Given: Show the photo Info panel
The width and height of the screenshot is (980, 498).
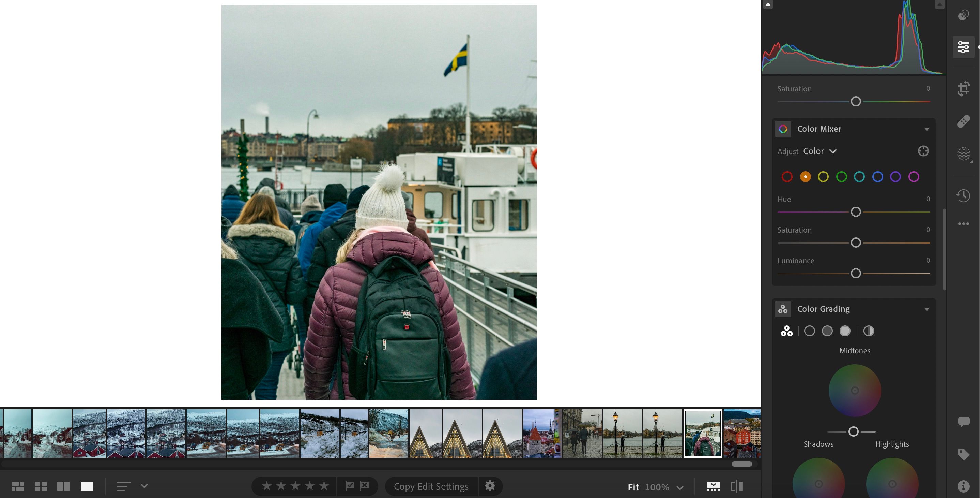Looking at the screenshot, I should [x=963, y=486].
